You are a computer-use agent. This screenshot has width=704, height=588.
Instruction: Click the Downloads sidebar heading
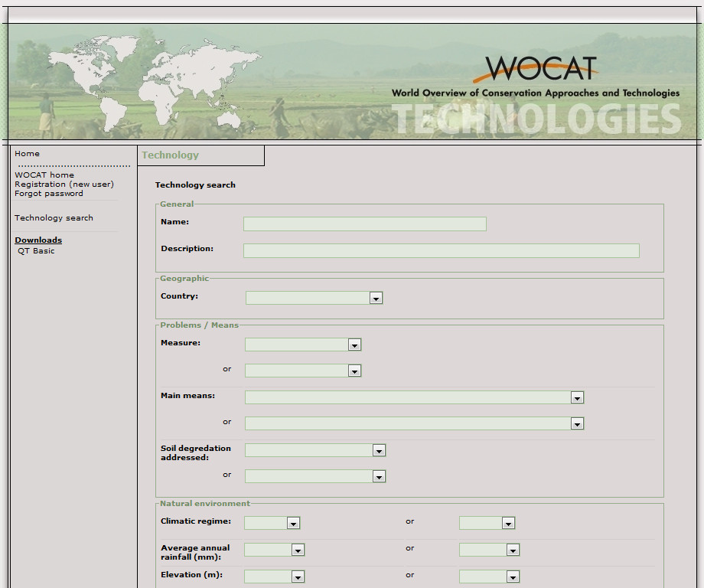(38, 240)
